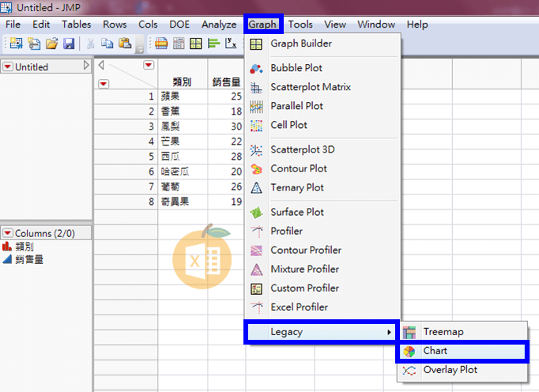Open the Columns (2/0) red triangle menu
The width and height of the screenshot is (539, 392).
pos(8,233)
